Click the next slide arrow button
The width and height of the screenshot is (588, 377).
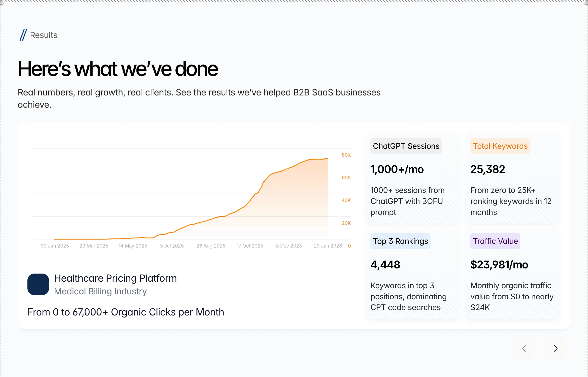click(555, 348)
